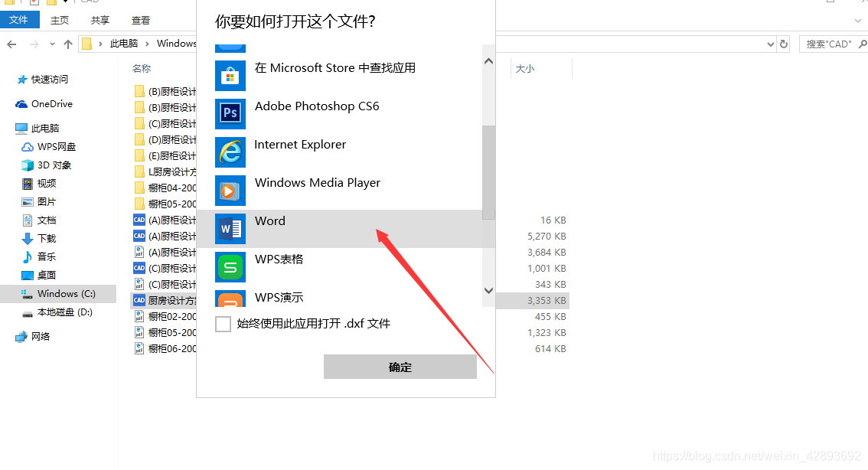Pick the WPS演示 orange icon
Viewport: 868px width, 470px height.
coord(230,299)
